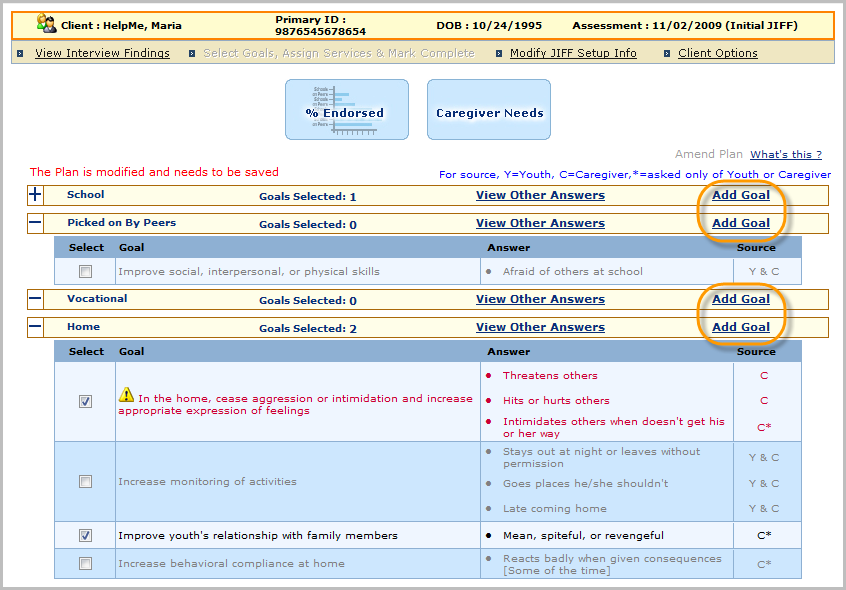
Task: Collapse the Vocational section
Action: pyautogui.click(x=35, y=299)
